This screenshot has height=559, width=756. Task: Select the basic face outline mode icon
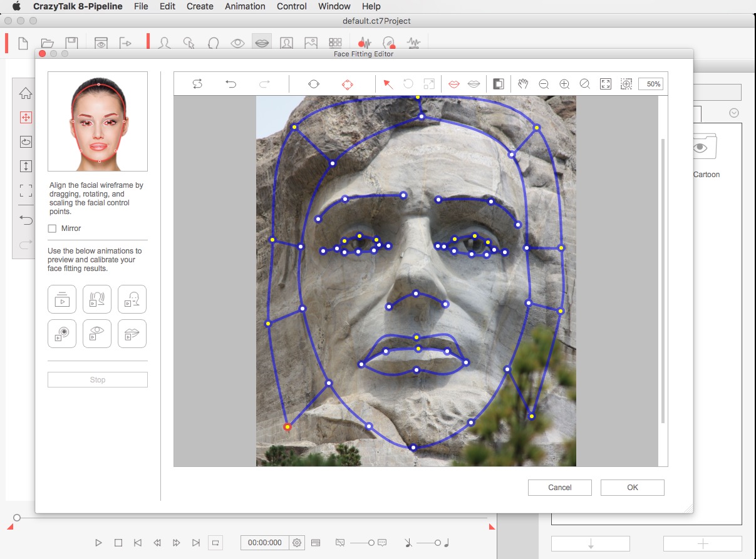pos(314,84)
